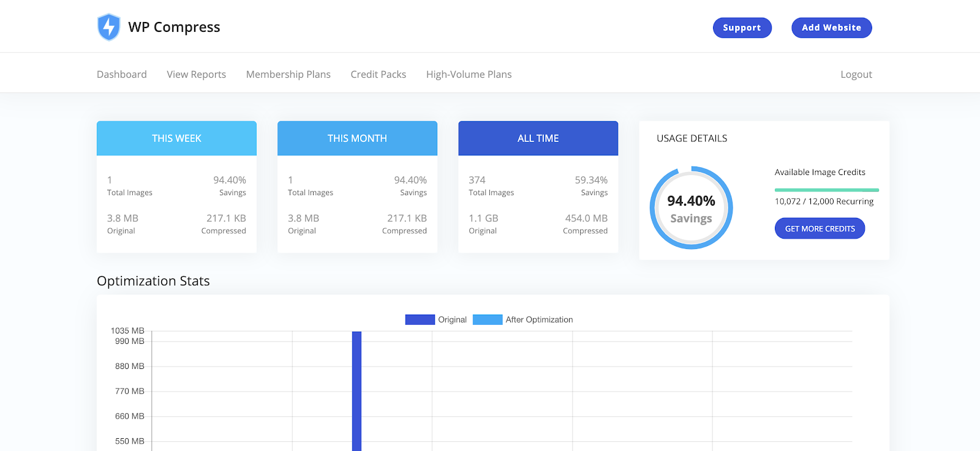980x451 pixels.
Task: Click the Optimization Stats heading
Action: [x=153, y=281]
